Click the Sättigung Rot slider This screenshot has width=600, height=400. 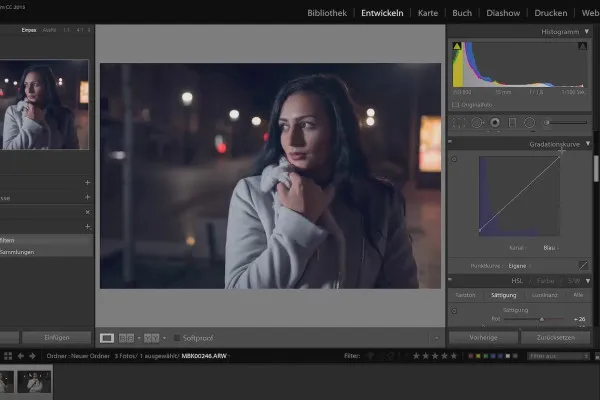point(541,320)
